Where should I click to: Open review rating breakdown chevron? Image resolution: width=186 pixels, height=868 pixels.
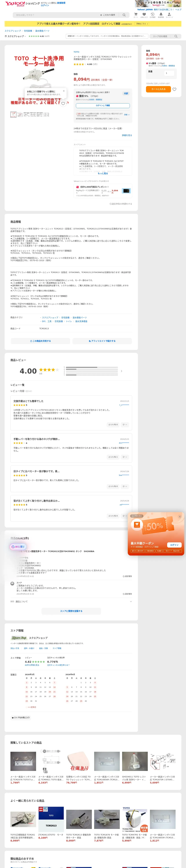[x=122, y=371]
